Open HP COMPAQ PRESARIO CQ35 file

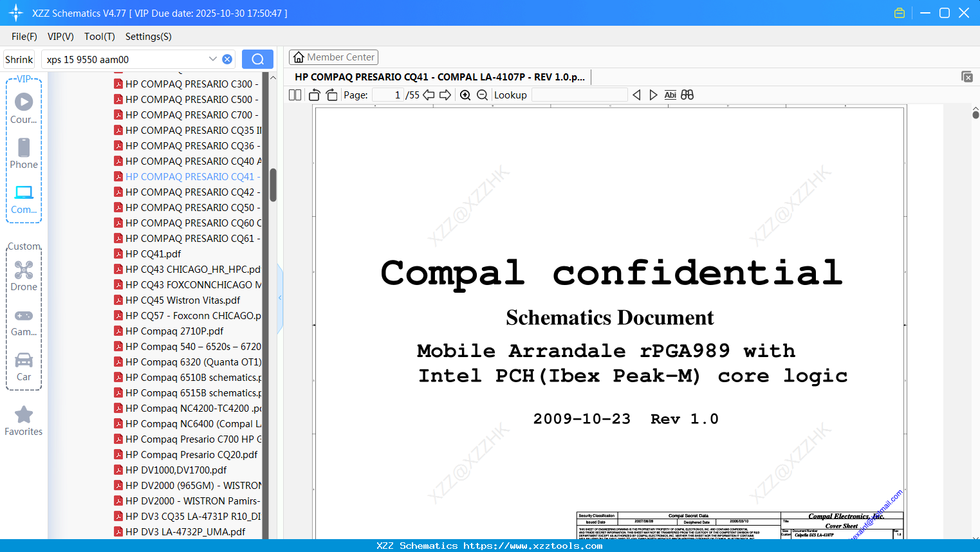(187, 130)
